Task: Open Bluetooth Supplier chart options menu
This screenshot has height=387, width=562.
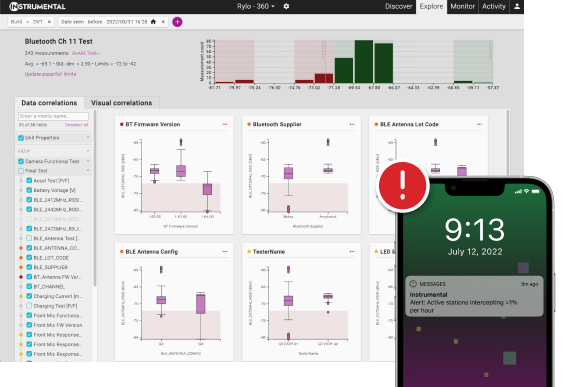Action: pyautogui.click(x=352, y=124)
